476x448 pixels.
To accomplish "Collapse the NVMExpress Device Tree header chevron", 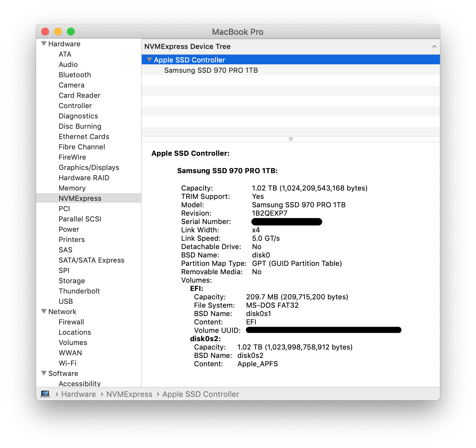I will pos(434,46).
